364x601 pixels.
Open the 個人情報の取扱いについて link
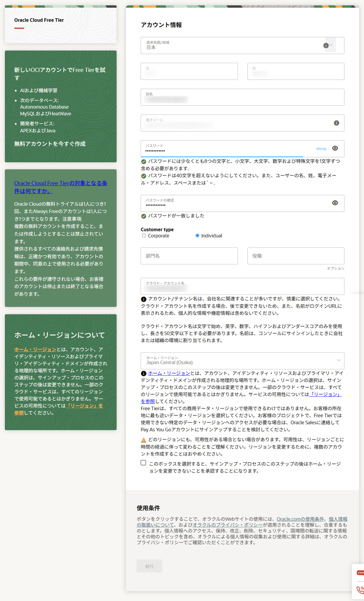pyautogui.click(x=242, y=522)
